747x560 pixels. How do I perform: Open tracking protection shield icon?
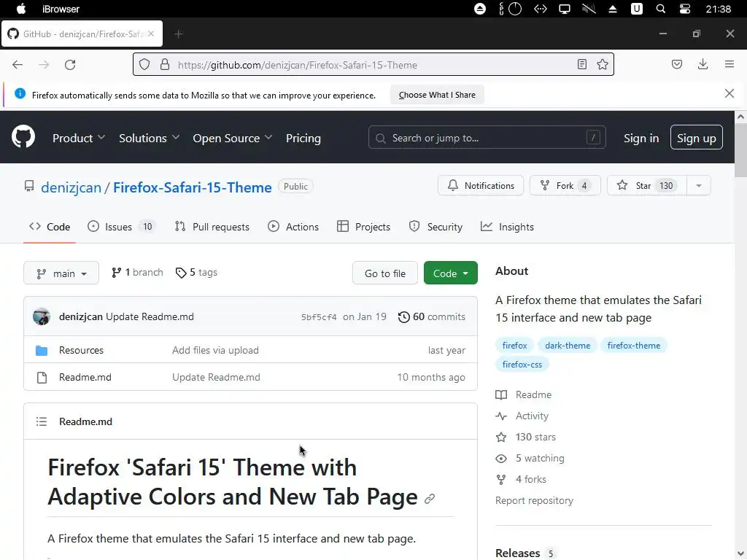pyautogui.click(x=144, y=64)
